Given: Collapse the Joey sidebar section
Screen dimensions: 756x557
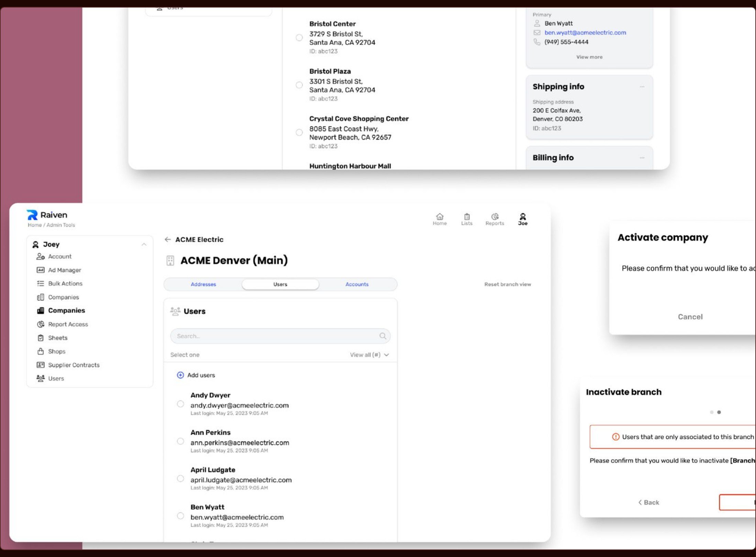Looking at the screenshot, I should click(144, 245).
